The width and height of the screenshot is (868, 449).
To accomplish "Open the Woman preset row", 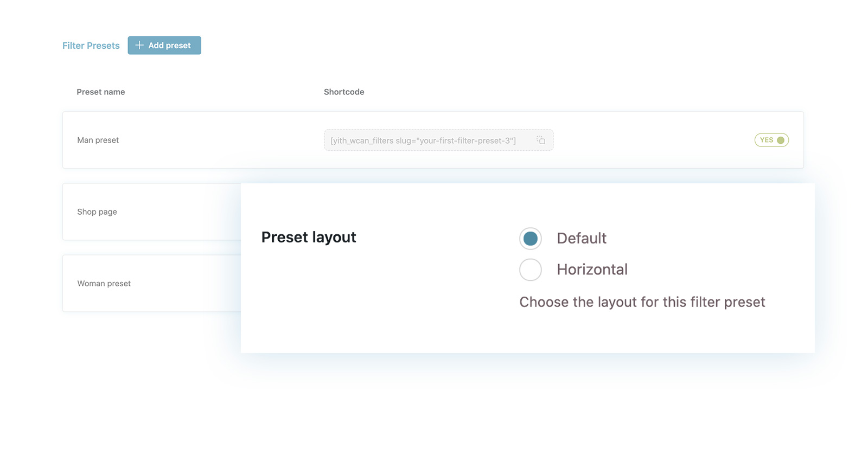I will [151, 283].
